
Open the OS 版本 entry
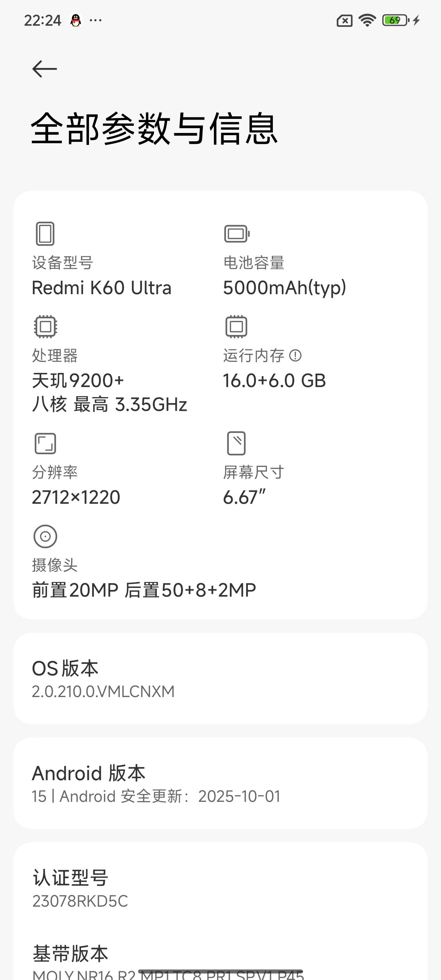(220, 679)
